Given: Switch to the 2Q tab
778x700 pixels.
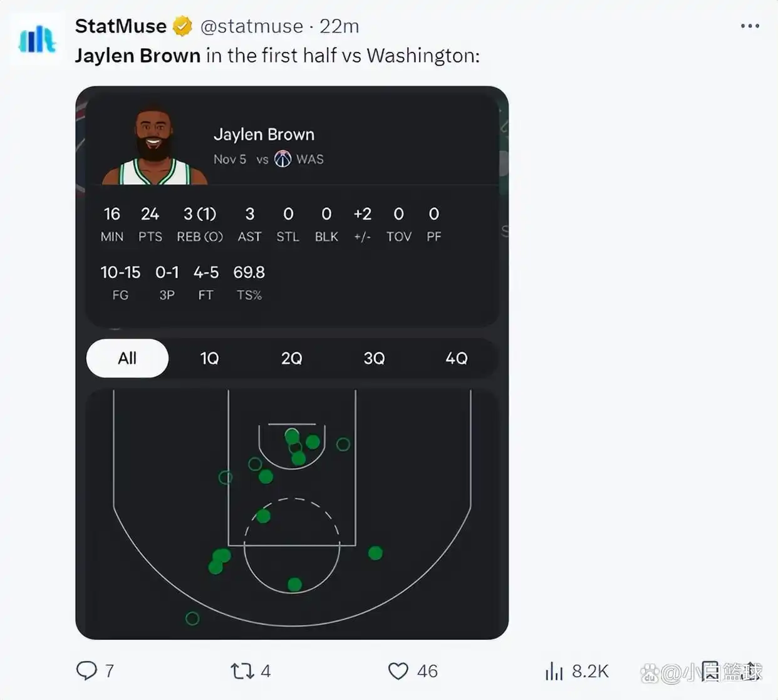Looking at the screenshot, I should (291, 358).
